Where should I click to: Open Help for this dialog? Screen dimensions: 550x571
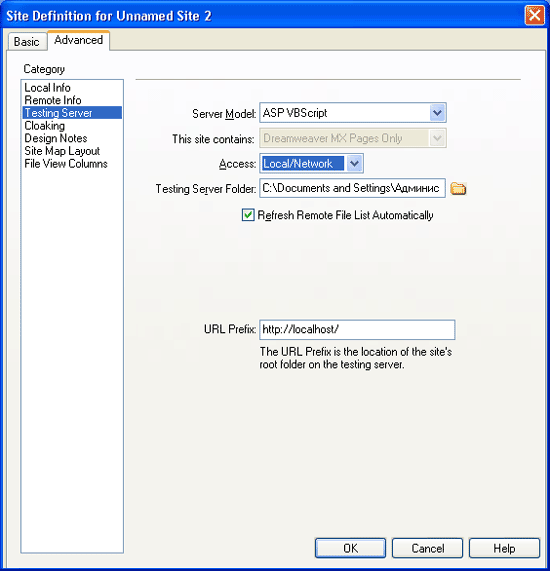click(504, 548)
